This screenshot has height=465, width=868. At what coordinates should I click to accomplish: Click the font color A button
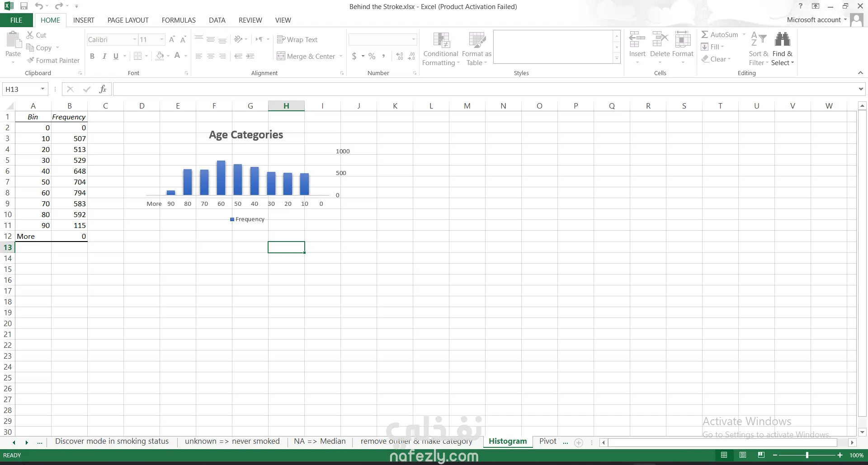click(177, 56)
